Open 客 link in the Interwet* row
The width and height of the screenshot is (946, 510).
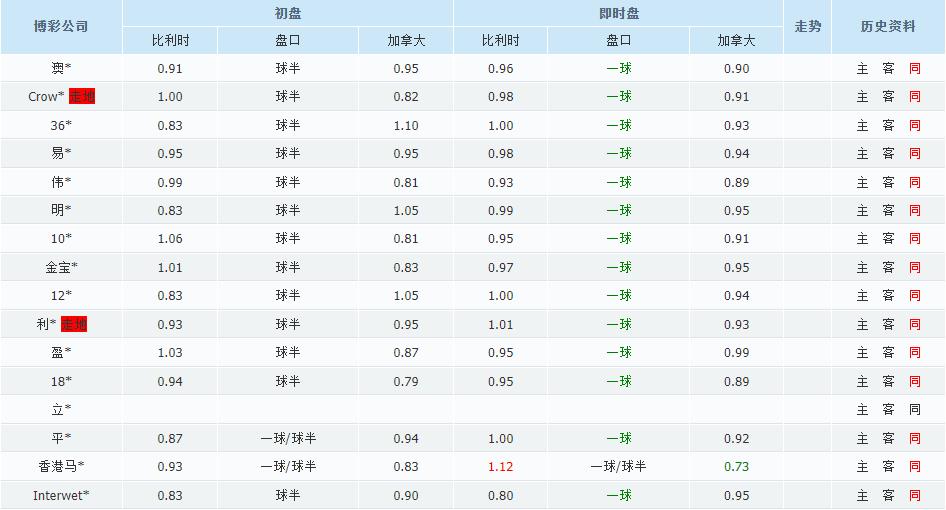click(889, 496)
